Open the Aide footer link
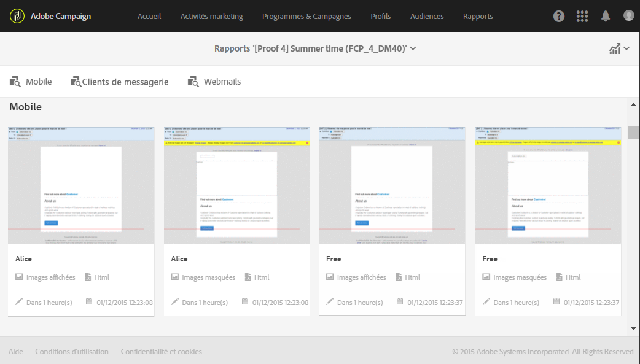The image size is (640, 364). point(16,352)
